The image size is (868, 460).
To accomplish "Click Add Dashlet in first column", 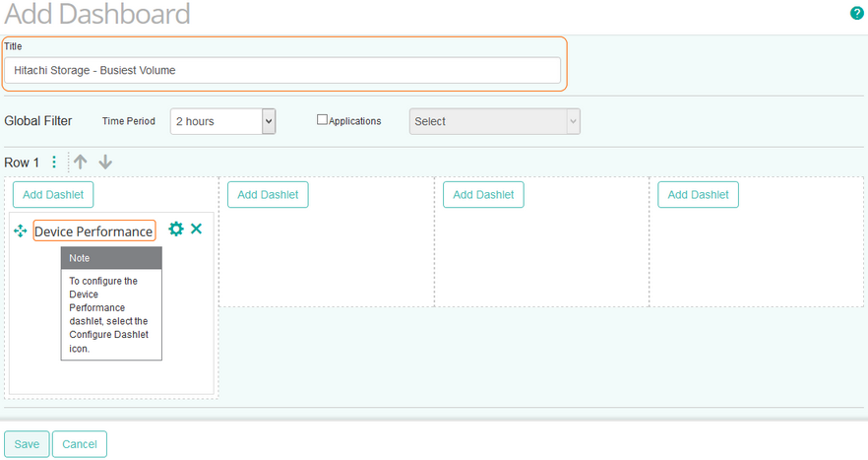I will [52, 195].
